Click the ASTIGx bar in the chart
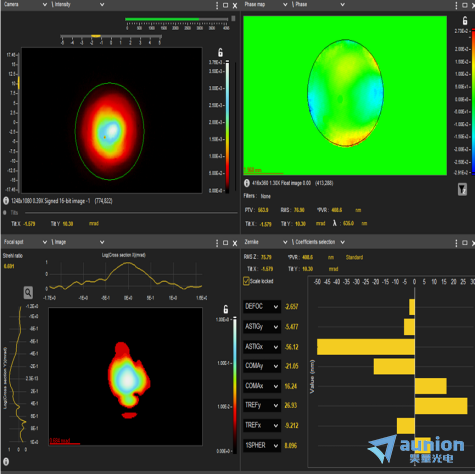 click(x=366, y=347)
